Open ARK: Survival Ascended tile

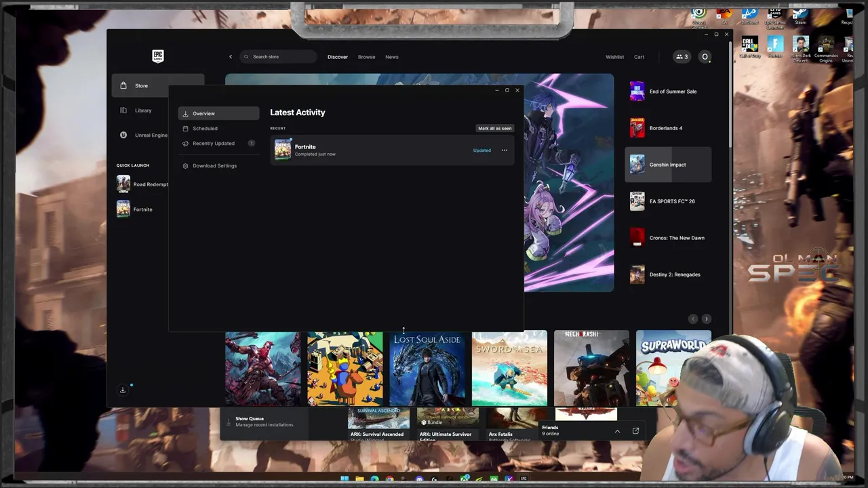click(378, 424)
